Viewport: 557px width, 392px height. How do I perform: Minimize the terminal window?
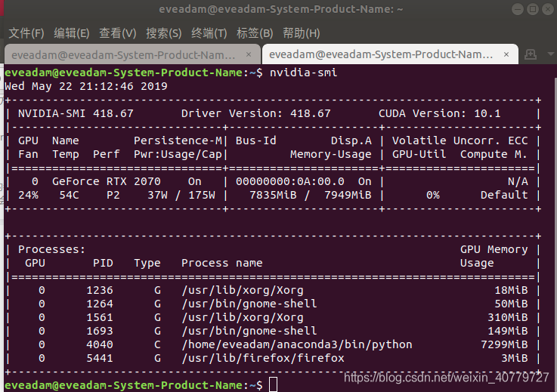[518, 9]
